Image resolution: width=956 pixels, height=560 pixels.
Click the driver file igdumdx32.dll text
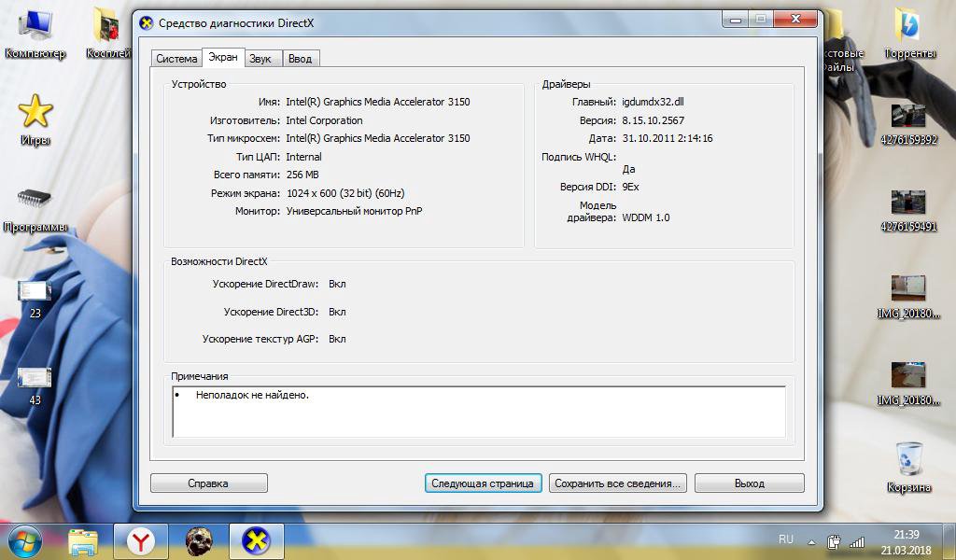pyautogui.click(x=653, y=102)
